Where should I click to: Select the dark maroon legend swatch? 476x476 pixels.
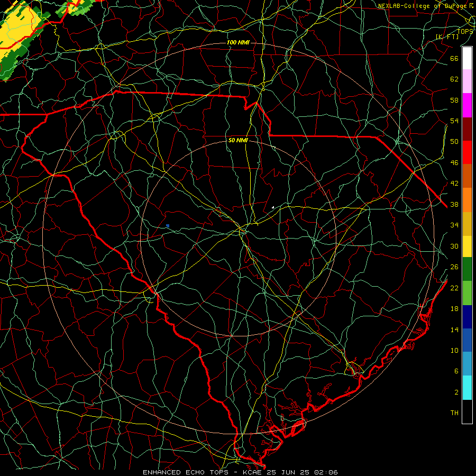tap(467, 129)
